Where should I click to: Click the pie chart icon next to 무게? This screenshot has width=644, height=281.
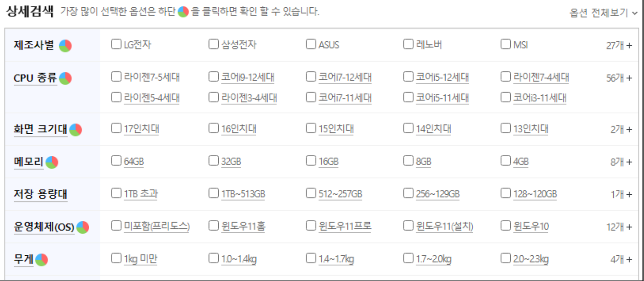41,259
